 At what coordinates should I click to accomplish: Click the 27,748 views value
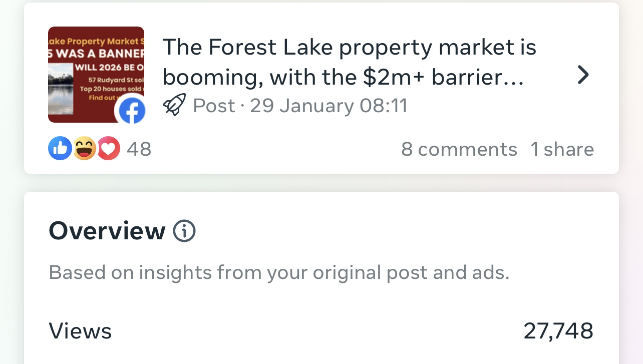point(558,331)
